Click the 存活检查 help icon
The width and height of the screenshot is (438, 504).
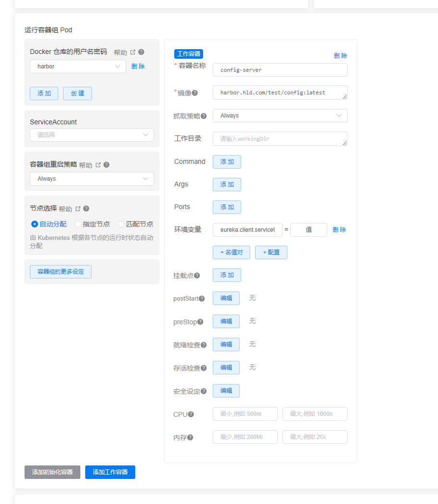pyautogui.click(x=204, y=368)
